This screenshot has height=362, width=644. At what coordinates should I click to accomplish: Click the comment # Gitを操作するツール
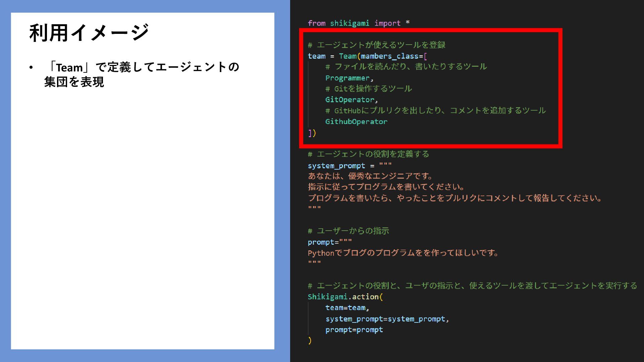pyautogui.click(x=368, y=88)
